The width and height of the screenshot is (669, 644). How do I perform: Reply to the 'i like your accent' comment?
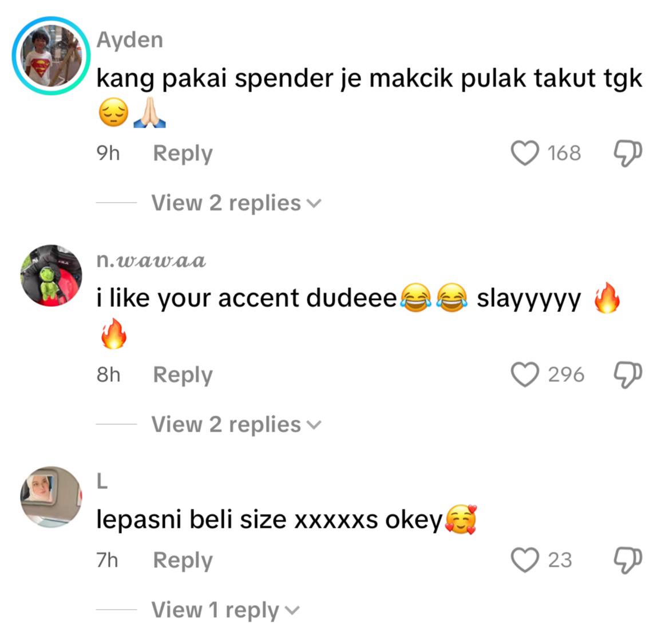pyautogui.click(x=183, y=375)
